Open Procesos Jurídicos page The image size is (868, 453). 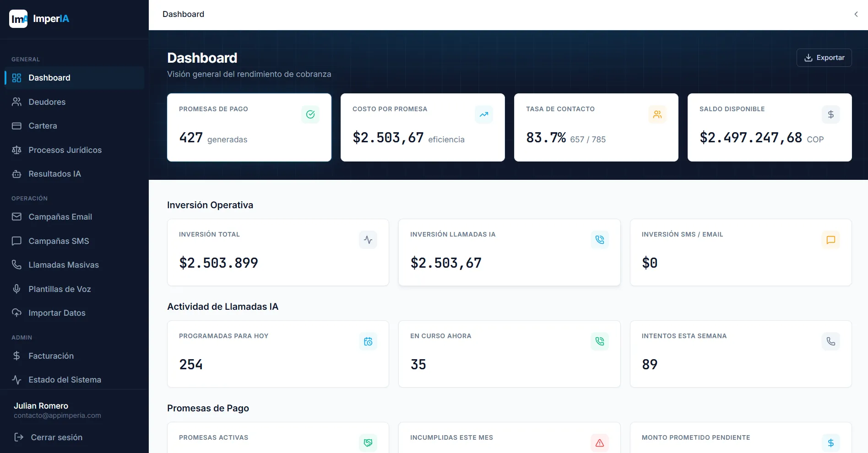[x=74, y=150]
